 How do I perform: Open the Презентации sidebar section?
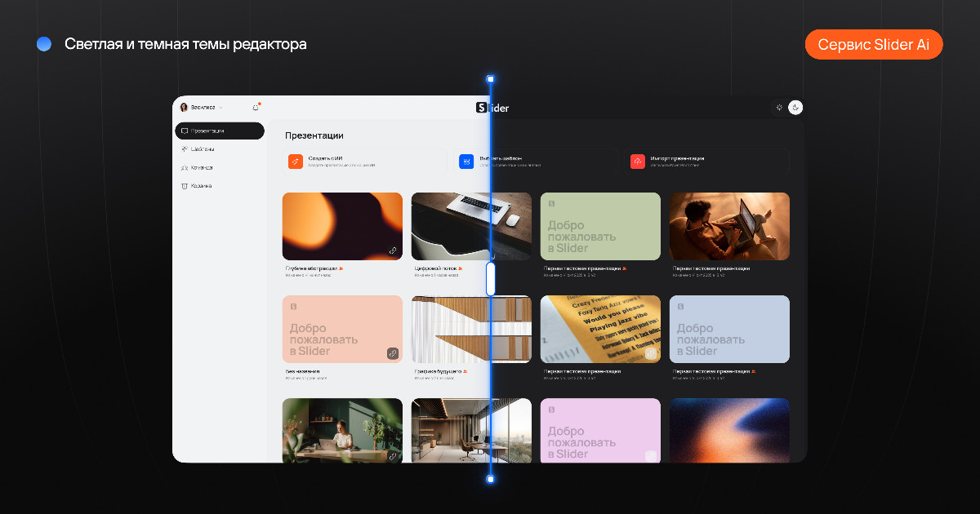[219, 131]
